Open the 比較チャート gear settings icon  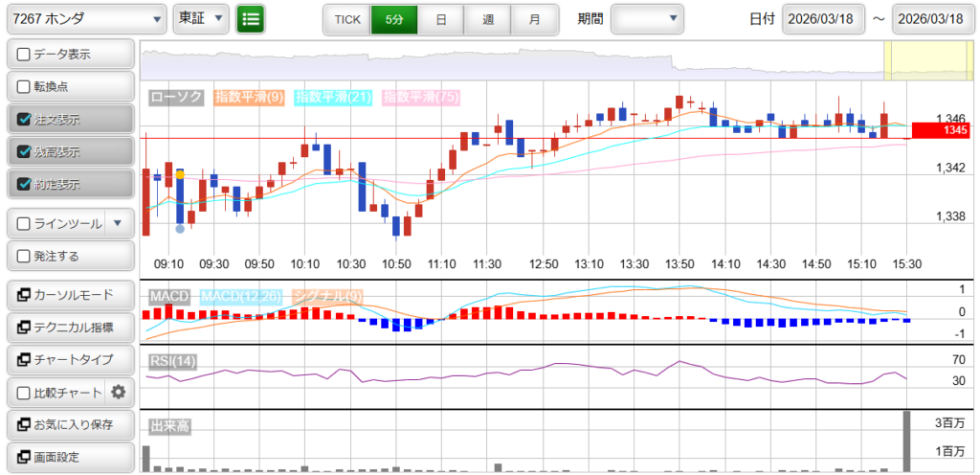coord(119,392)
